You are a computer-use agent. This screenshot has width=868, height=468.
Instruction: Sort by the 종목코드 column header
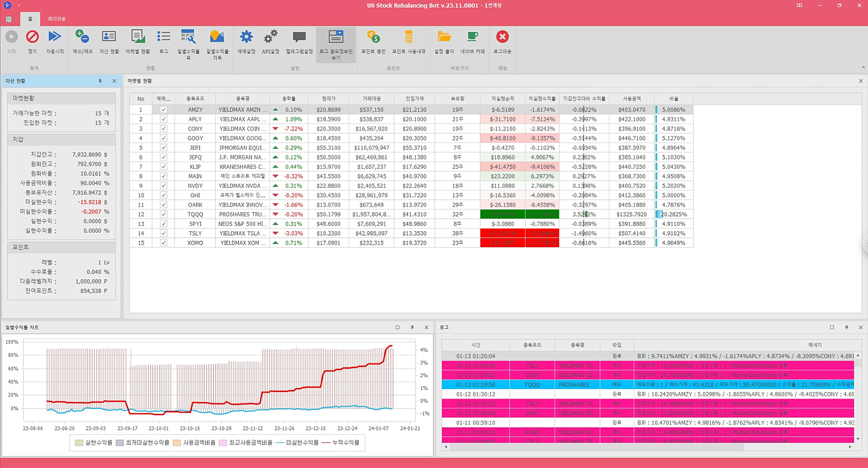click(x=195, y=99)
